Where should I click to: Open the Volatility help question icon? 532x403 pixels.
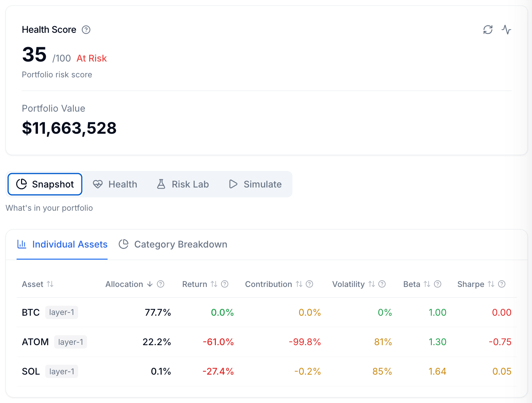coord(382,284)
